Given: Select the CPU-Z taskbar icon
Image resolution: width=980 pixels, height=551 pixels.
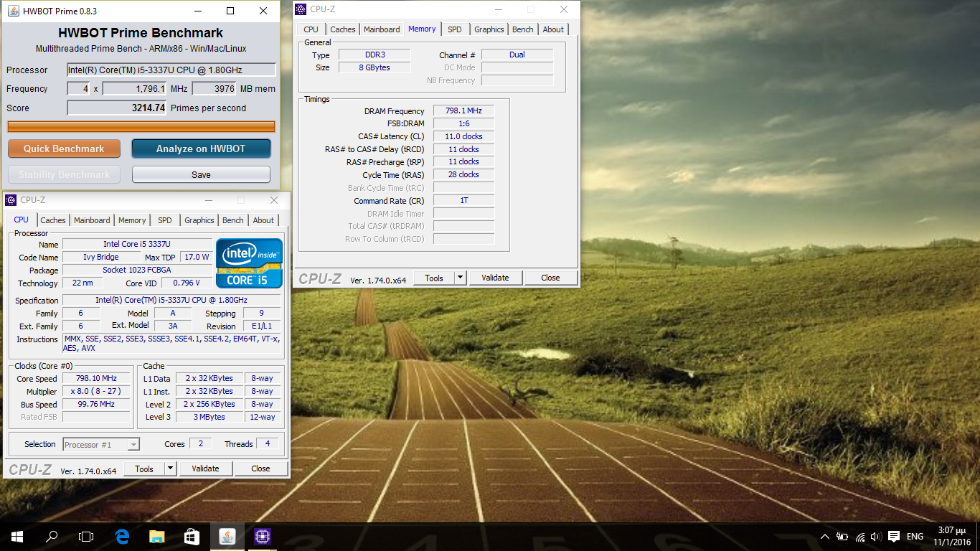Looking at the screenshot, I should 262,536.
